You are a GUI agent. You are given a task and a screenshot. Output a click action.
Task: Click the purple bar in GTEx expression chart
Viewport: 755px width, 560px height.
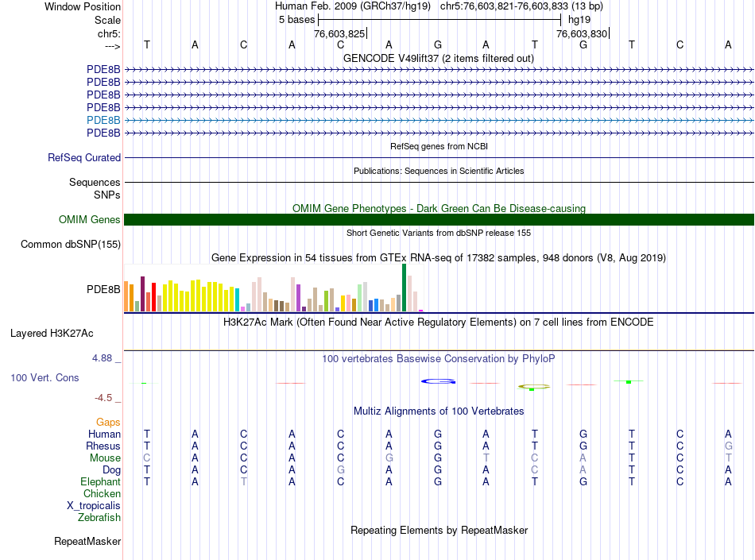click(x=298, y=298)
